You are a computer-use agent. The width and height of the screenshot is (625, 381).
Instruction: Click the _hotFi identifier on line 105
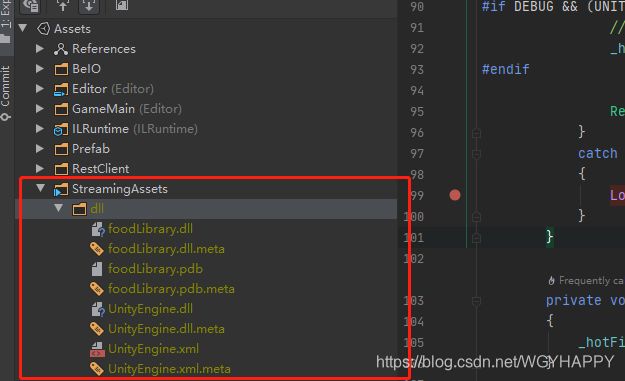[x=601, y=342]
